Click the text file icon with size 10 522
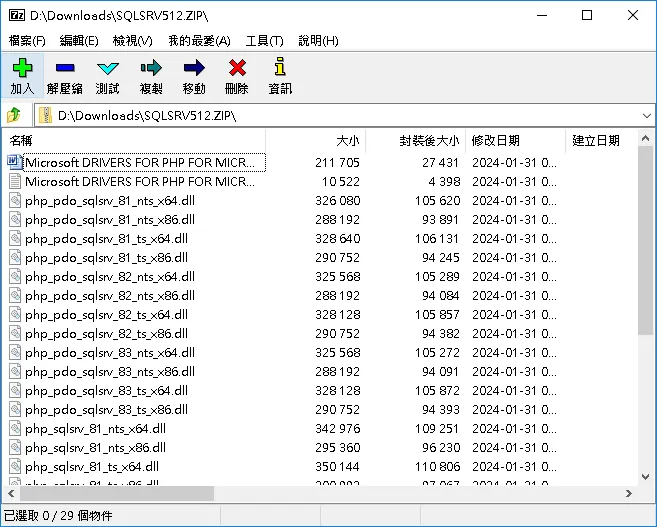 pyautogui.click(x=15, y=181)
